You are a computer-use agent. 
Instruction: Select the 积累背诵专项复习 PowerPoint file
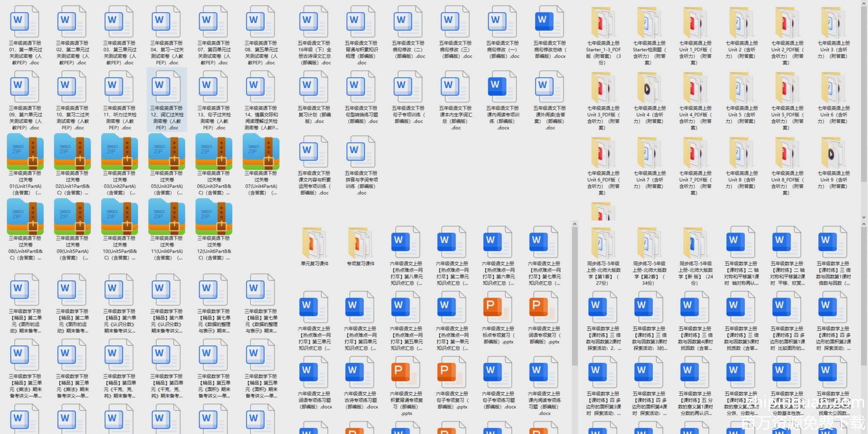pos(406,373)
